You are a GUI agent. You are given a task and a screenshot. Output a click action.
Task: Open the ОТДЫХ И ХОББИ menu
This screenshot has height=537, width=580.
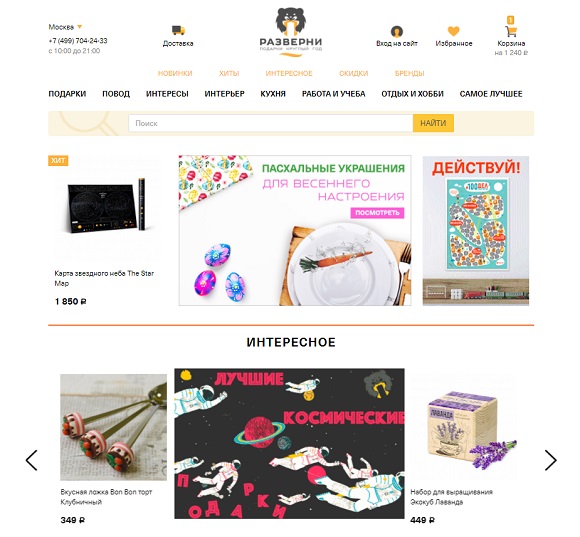[412, 94]
